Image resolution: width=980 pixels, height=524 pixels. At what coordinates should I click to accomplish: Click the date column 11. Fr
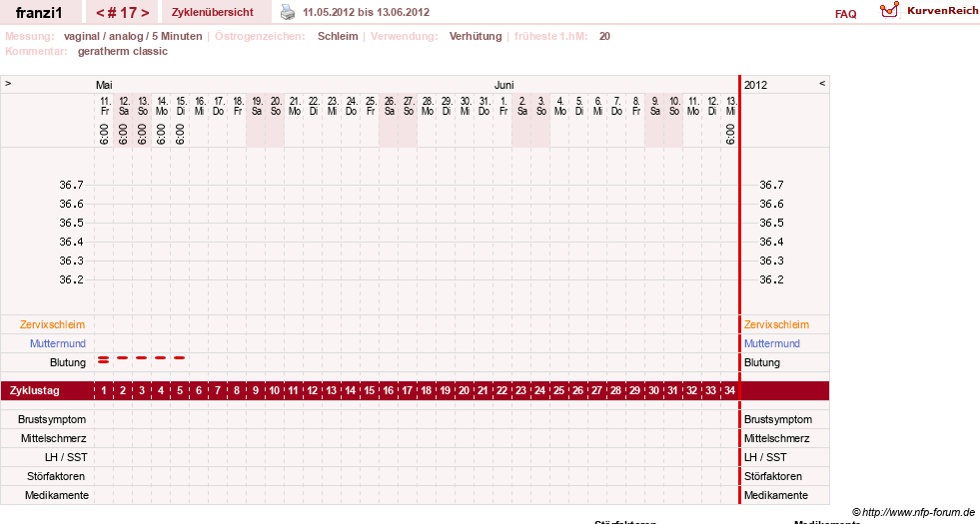coord(104,106)
